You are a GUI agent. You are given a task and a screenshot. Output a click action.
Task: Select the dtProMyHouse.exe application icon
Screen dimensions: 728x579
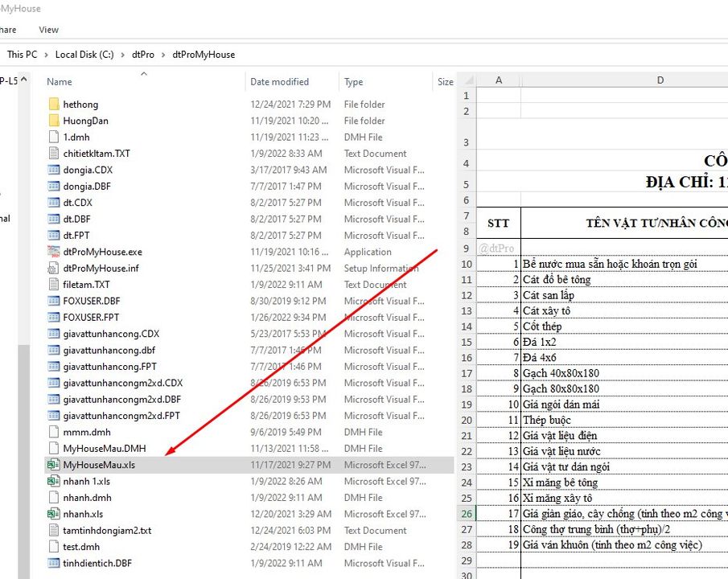coord(54,252)
